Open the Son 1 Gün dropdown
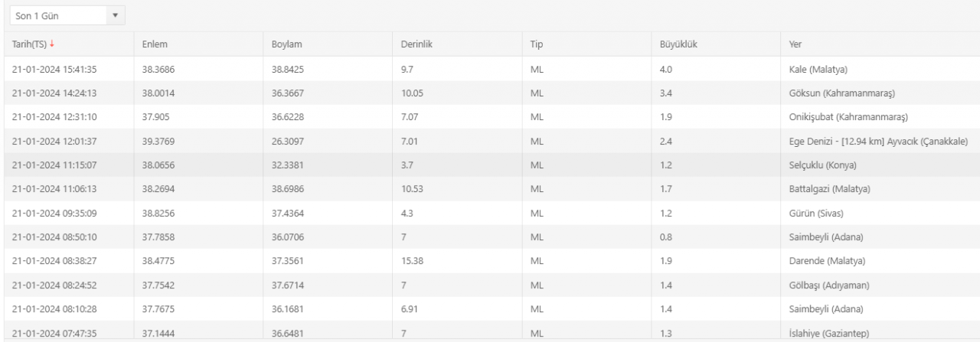The image size is (980, 342). tap(67, 15)
